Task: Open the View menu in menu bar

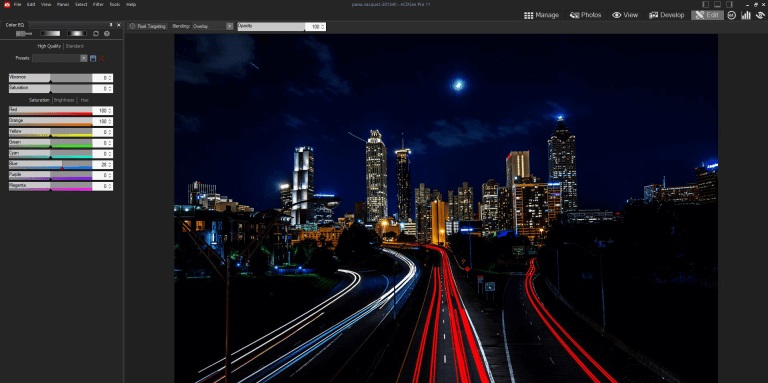Action: [46, 4]
